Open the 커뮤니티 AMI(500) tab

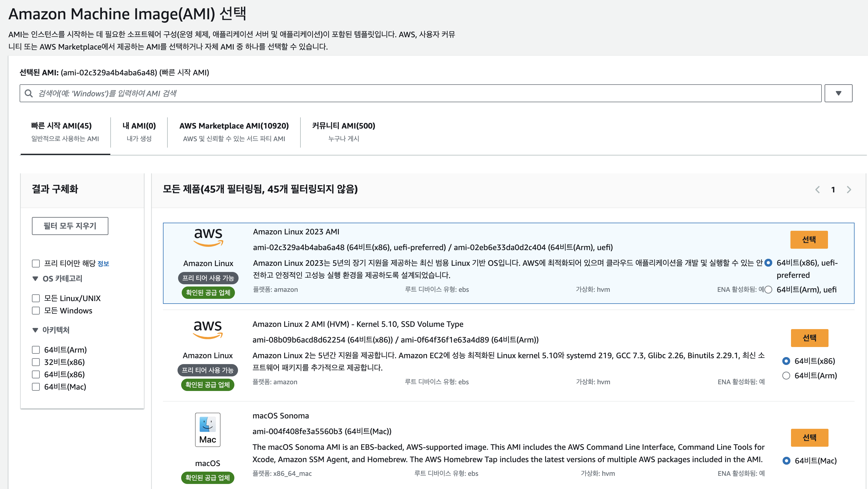click(x=343, y=131)
